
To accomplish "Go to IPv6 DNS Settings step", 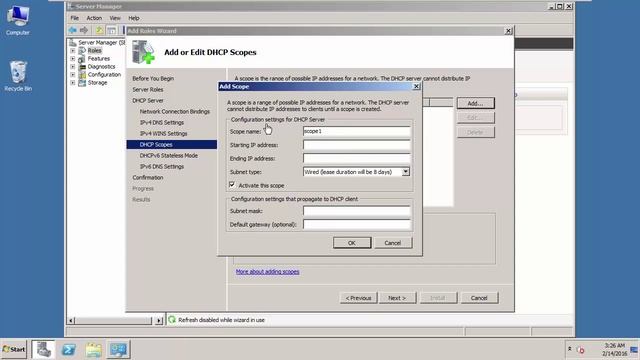I will coord(162,167).
